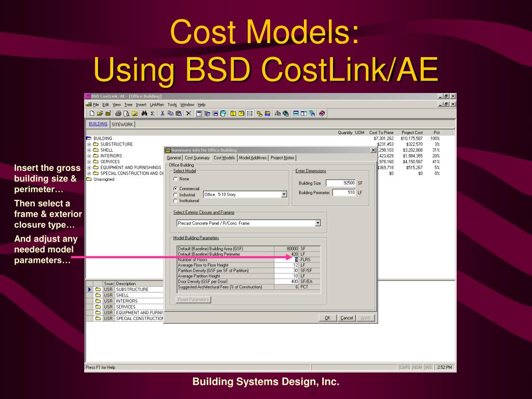Click the org chart toolbar icon
532x399 pixels.
pos(277,113)
